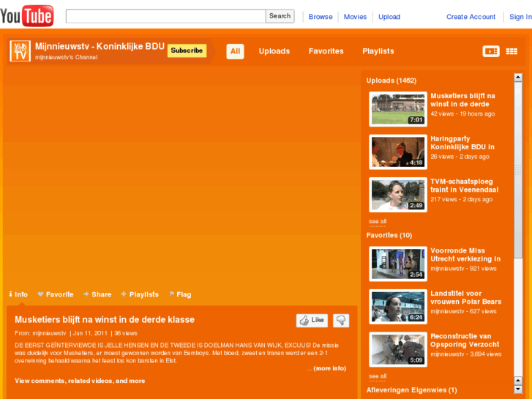The image size is (532, 399).
Task: Open the Upload link
Action: point(389,17)
